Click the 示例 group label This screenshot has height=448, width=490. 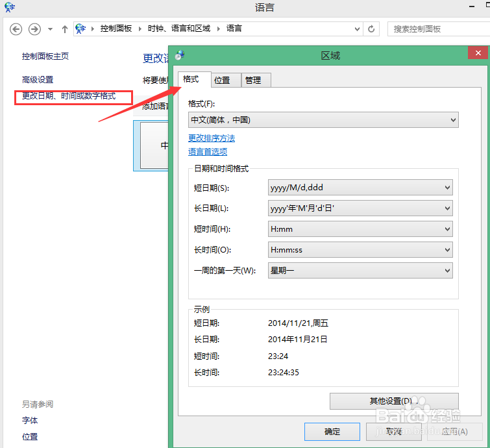(x=202, y=310)
